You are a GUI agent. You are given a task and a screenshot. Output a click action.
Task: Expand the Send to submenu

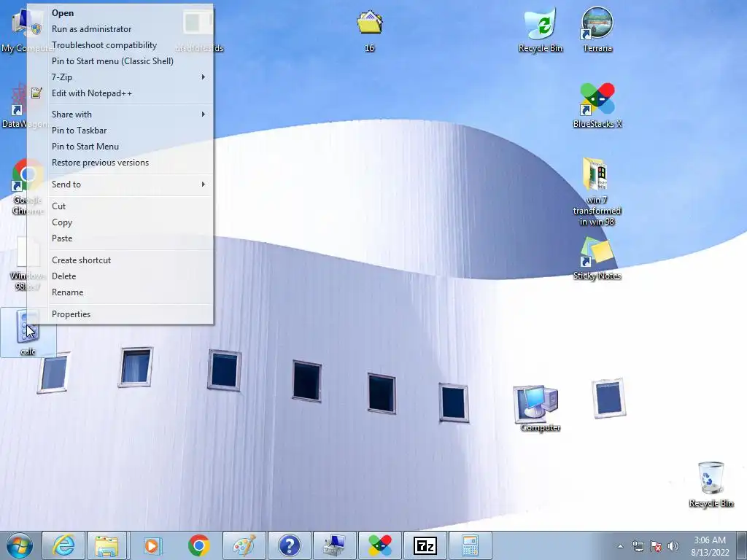coord(120,184)
